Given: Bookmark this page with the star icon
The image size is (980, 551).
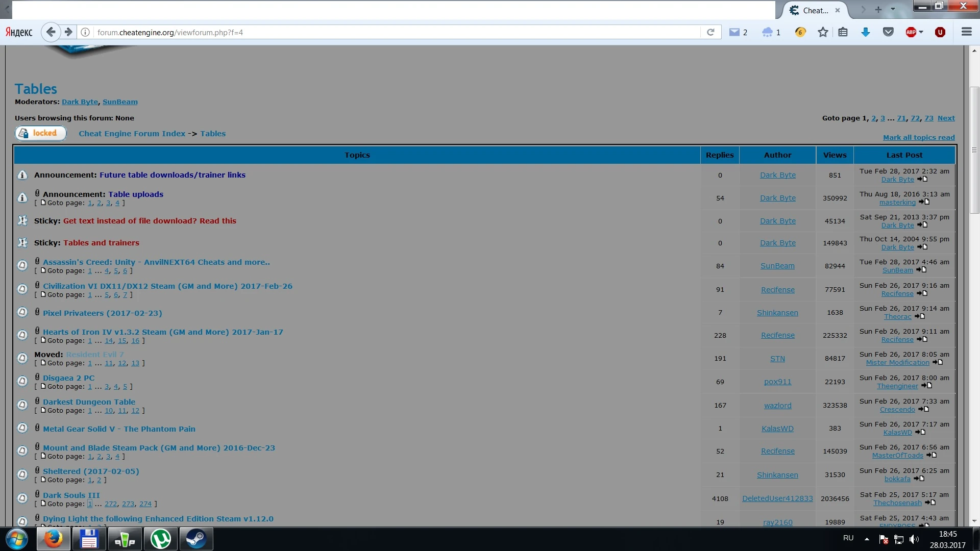Looking at the screenshot, I should click(823, 32).
